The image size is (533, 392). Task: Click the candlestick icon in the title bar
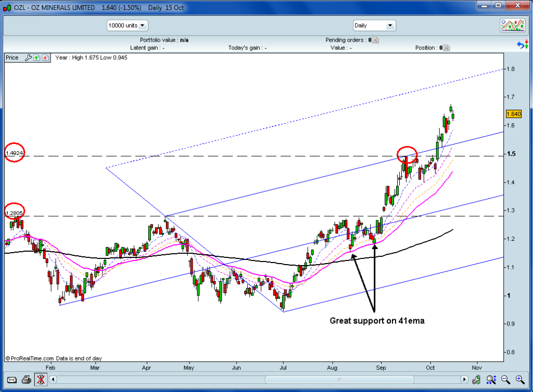(x=7, y=7)
